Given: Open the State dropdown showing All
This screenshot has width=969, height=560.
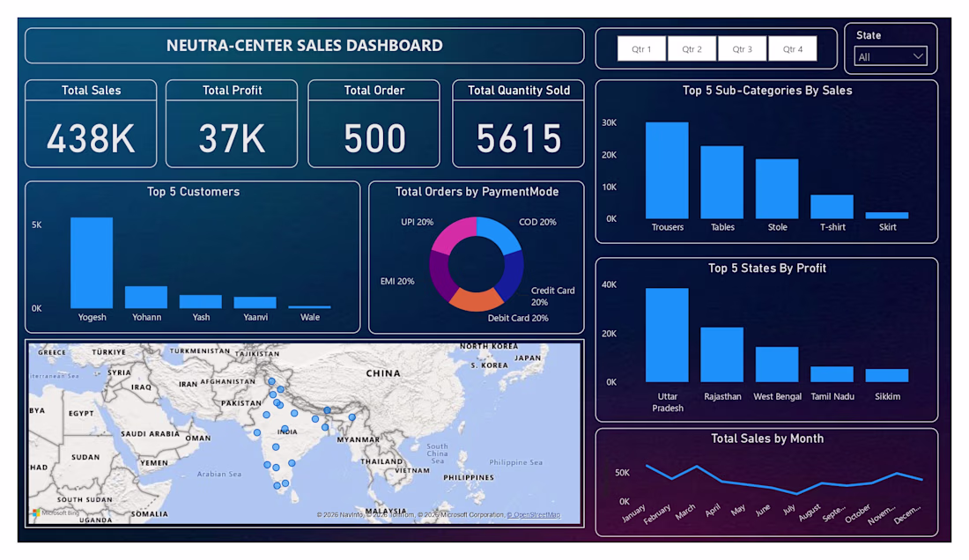Looking at the screenshot, I should (890, 57).
